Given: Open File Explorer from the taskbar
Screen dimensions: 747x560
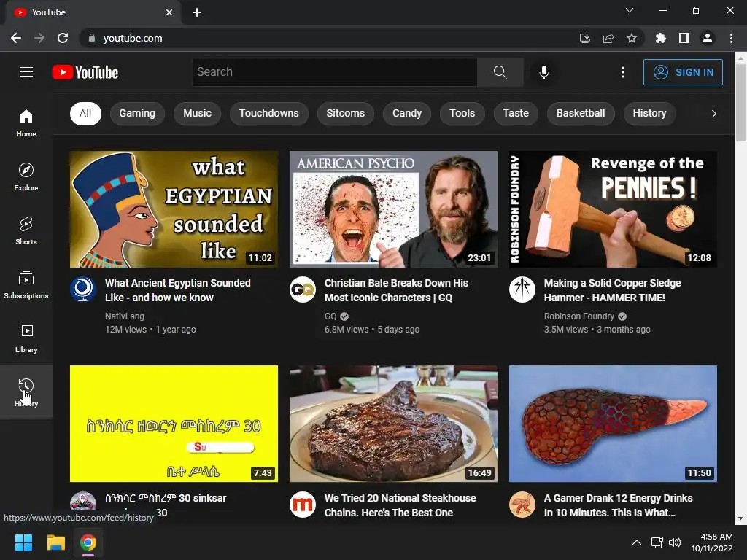Looking at the screenshot, I should [55, 542].
